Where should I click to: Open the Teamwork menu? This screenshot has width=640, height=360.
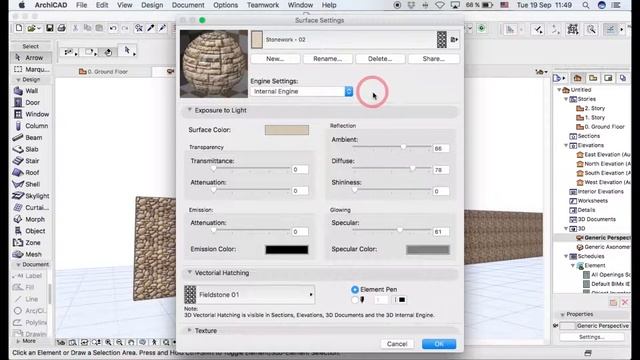[263, 5]
